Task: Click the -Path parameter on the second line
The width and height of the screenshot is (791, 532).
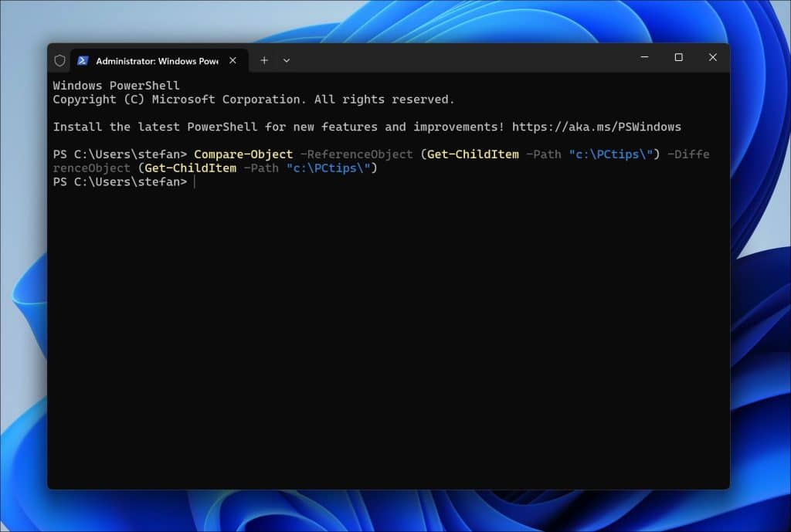Action: [x=261, y=168]
